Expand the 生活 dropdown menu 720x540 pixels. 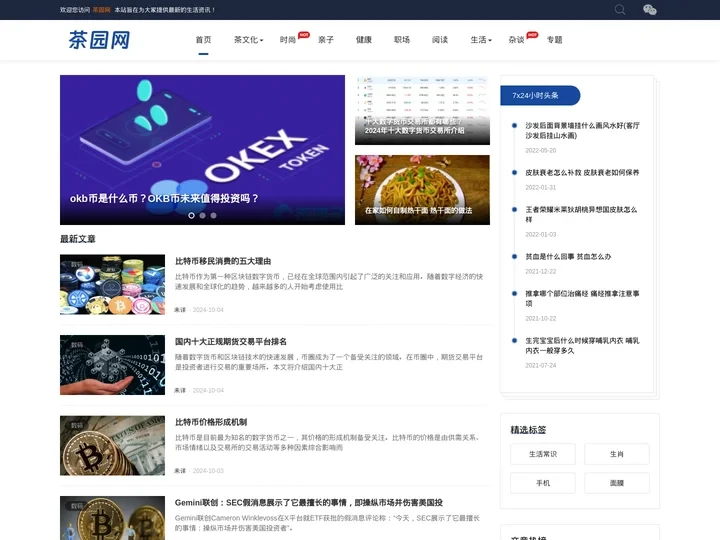tap(481, 40)
